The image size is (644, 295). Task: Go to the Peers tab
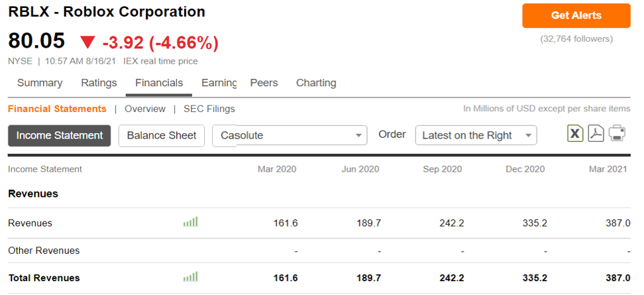264,83
